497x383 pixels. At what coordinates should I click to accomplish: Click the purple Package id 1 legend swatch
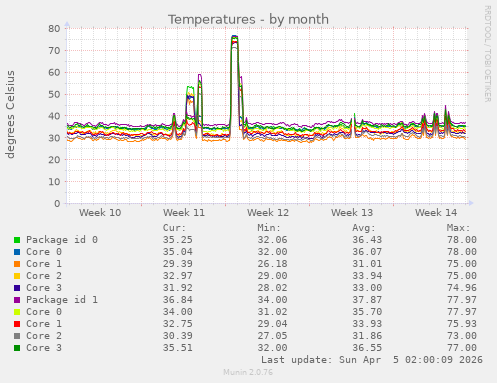[17, 300]
